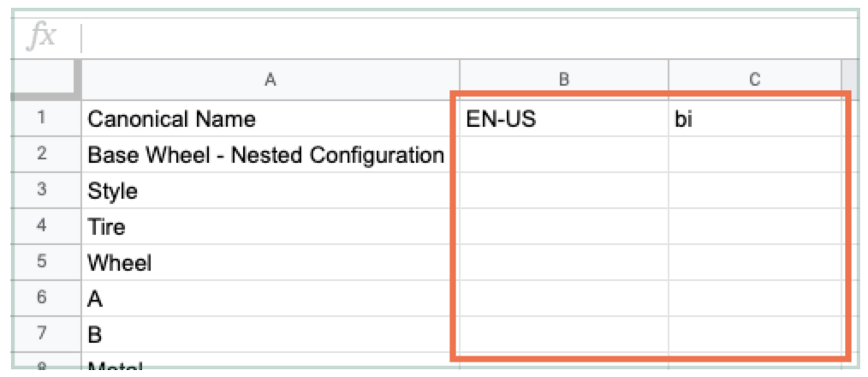
Task: Select row 7 header
Action: (x=43, y=334)
